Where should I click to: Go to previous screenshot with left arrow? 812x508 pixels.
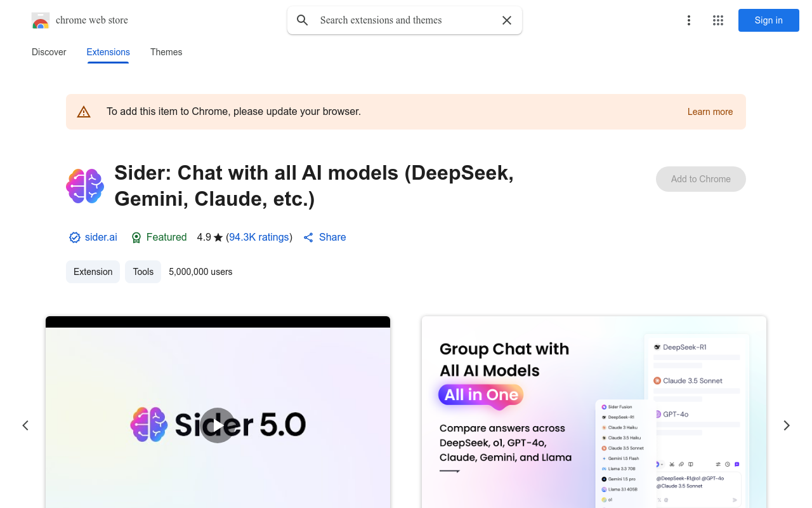tap(25, 425)
